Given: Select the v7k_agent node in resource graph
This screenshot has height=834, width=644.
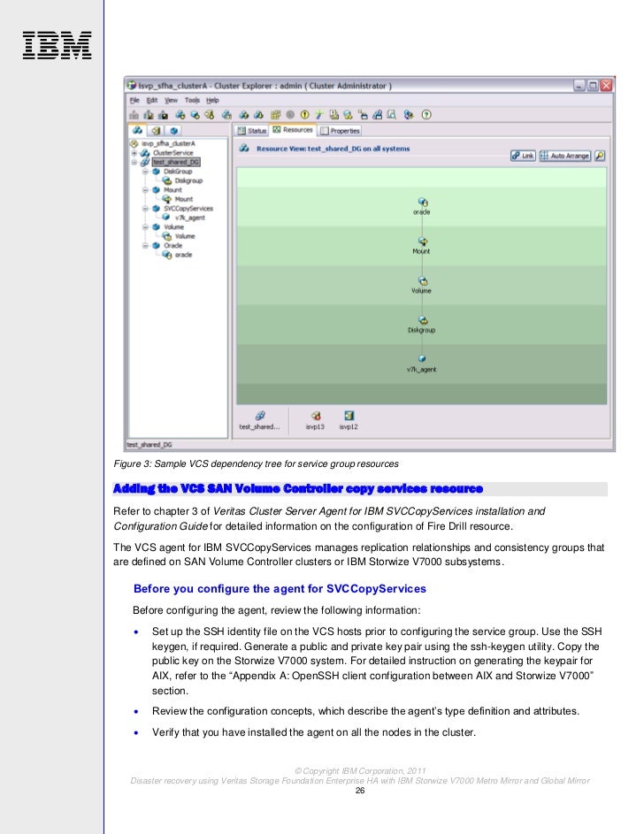Looking at the screenshot, I should 422,363.
